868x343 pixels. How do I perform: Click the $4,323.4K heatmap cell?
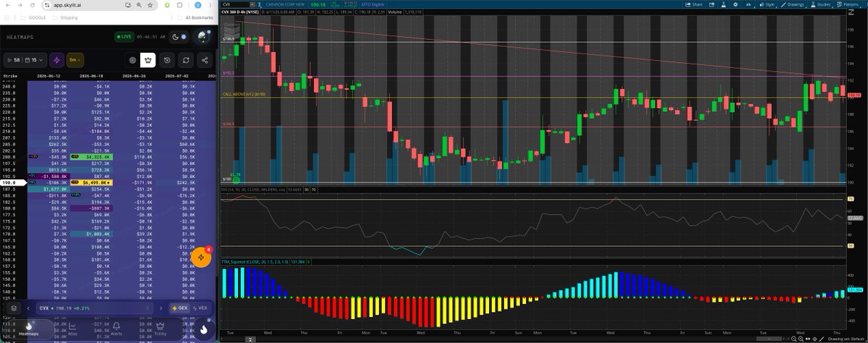pyautogui.click(x=90, y=156)
